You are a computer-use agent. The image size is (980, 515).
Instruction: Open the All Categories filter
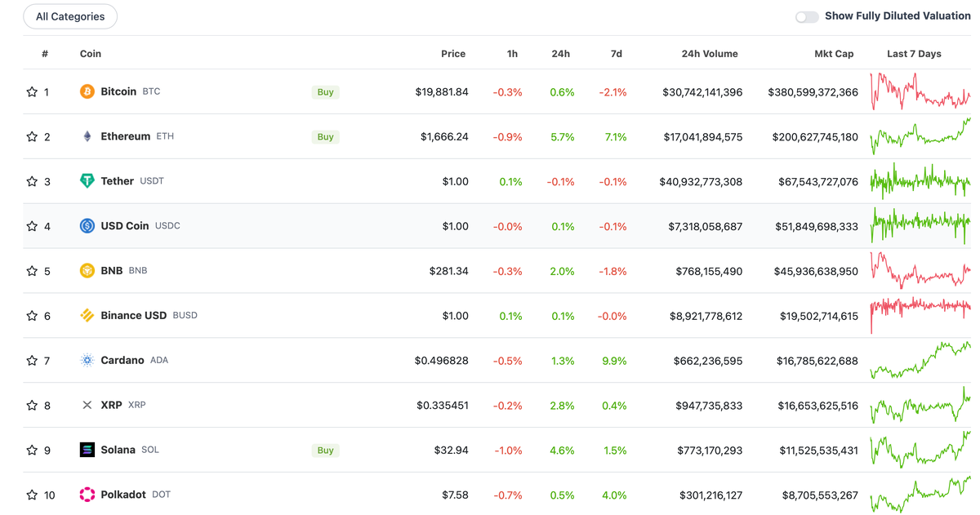coord(70,16)
